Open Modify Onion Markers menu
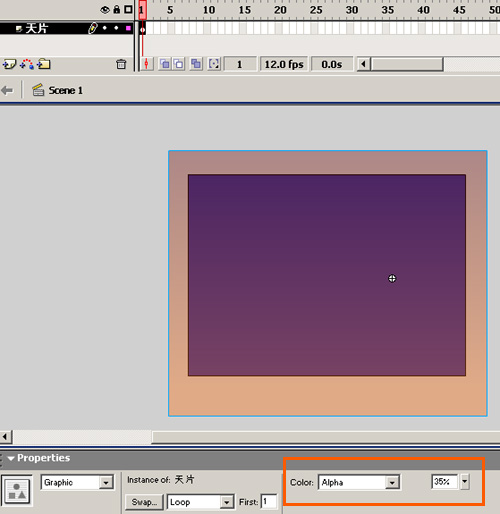 tap(214, 64)
